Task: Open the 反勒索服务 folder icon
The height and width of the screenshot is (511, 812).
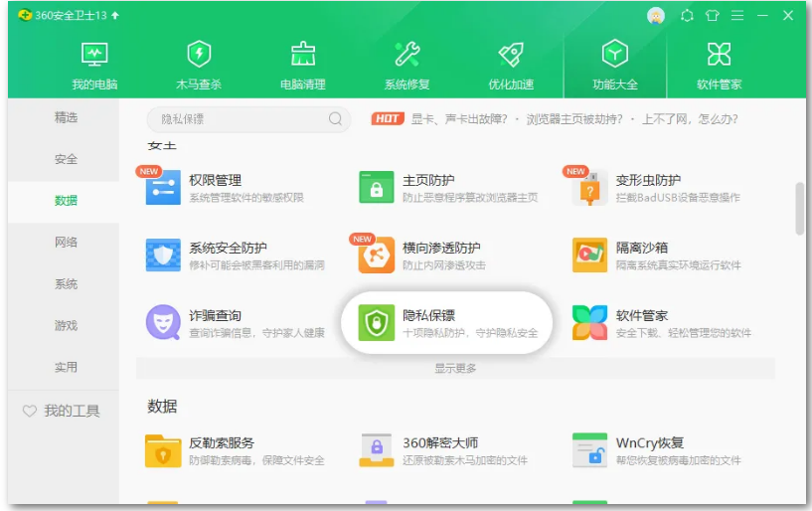Action: coord(163,450)
